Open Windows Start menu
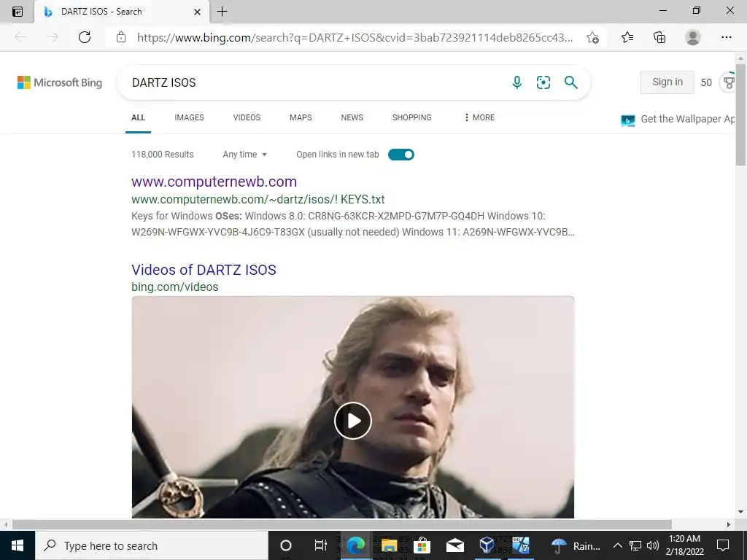This screenshot has height=560, width=747. (18, 545)
